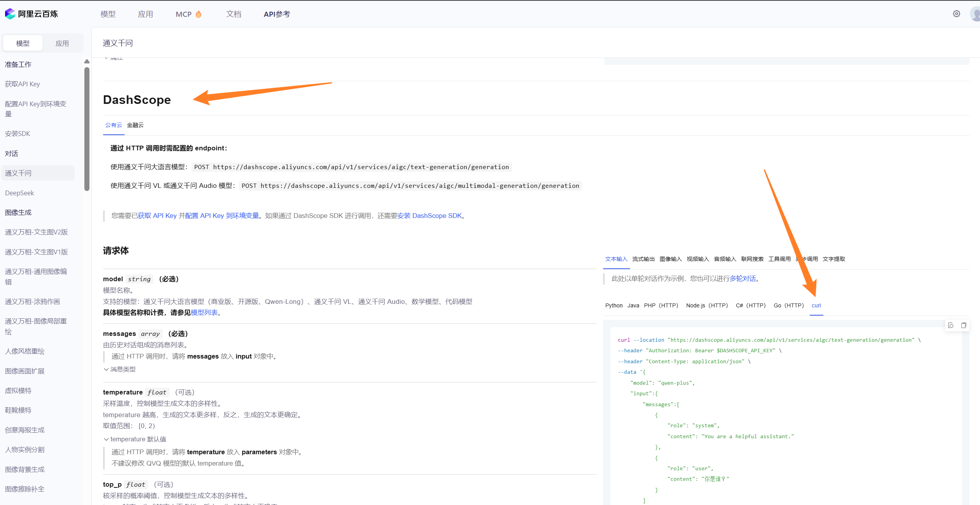Open the 模型列表 link
The height and width of the screenshot is (505, 980).
pos(204,312)
